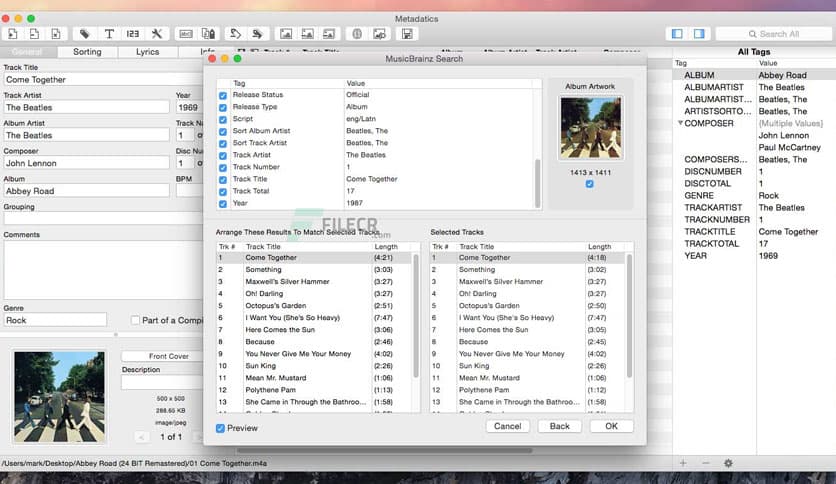
Task: Enable Part of a Compilation checkbox
Action: click(135, 320)
